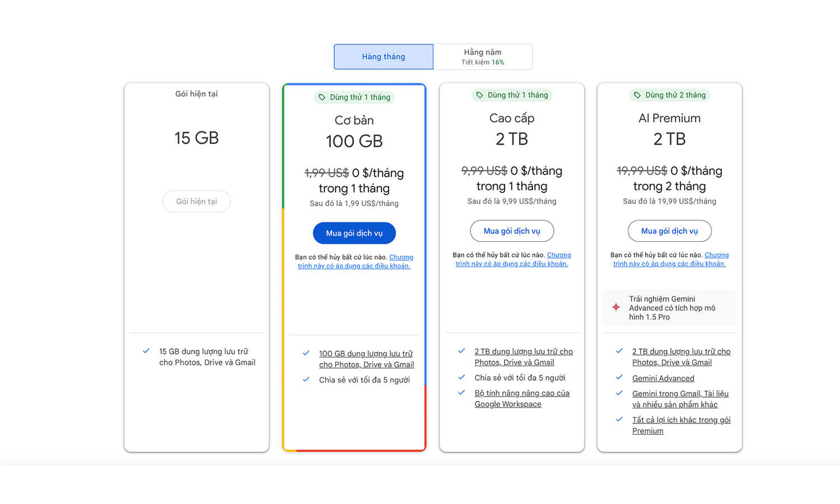
Task: Click Mua gói dịch vụ for AI Premium plan
Action: [669, 231]
